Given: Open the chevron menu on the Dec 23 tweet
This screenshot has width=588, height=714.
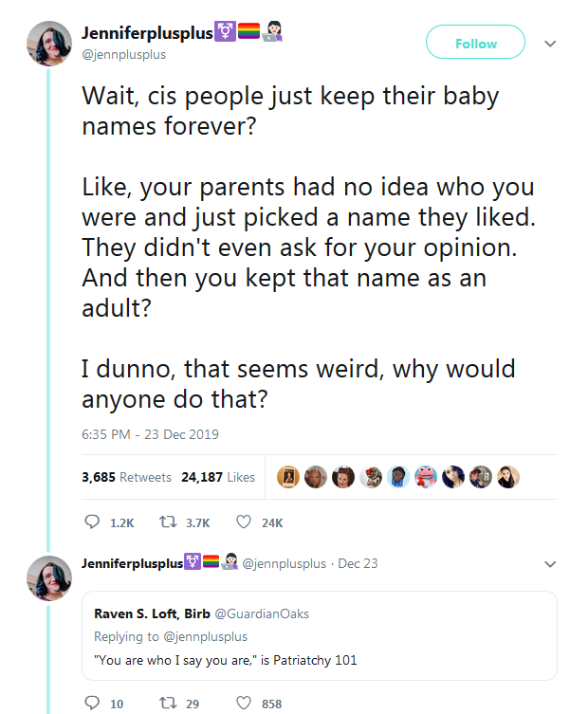Looking at the screenshot, I should (550, 563).
